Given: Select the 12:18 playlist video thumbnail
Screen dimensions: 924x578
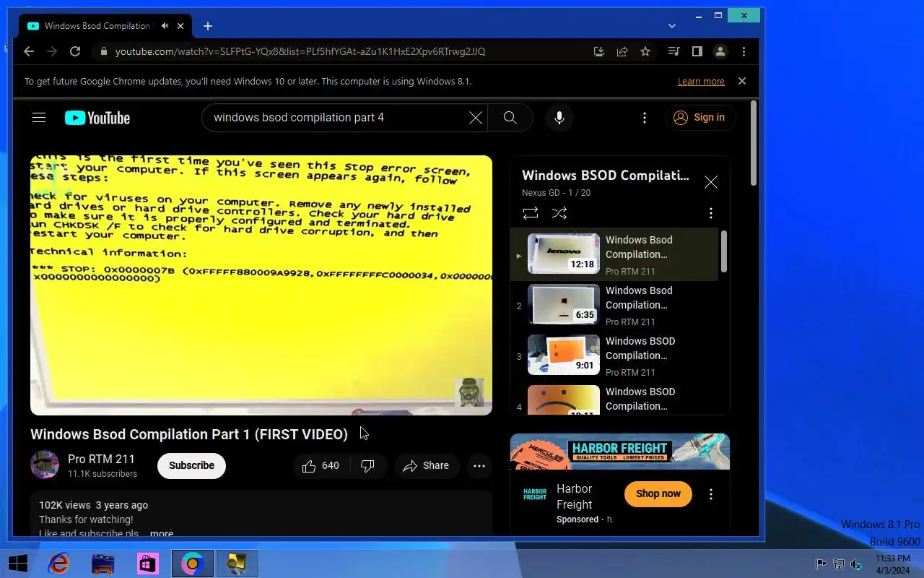Looking at the screenshot, I should click(564, 254).
